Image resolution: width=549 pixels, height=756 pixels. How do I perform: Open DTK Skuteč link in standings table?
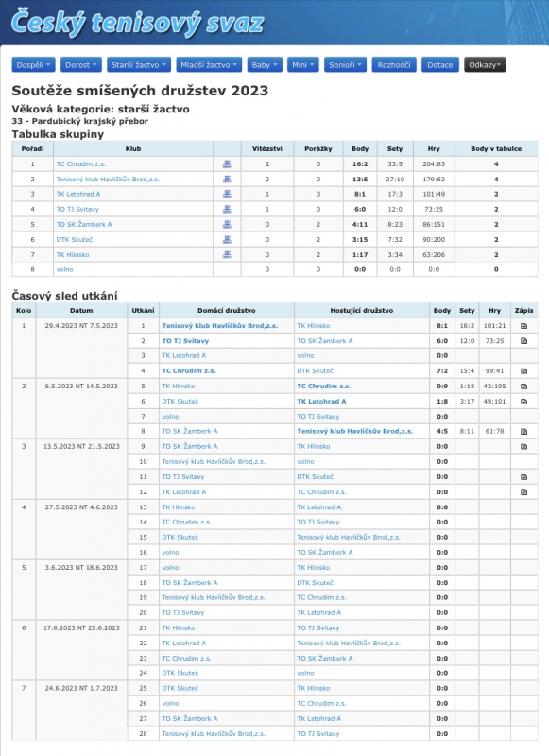(x=75, y=240)
